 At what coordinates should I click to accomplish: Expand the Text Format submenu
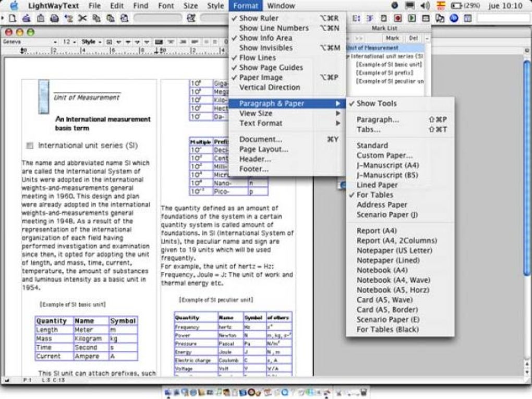(x=287, y=123)
